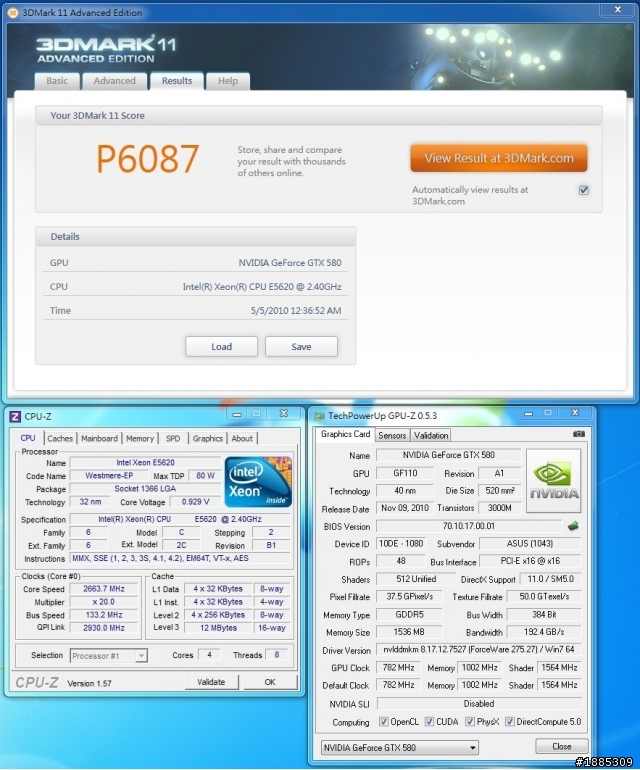Click the Instructions field in CPU-Z

[180, 558]
